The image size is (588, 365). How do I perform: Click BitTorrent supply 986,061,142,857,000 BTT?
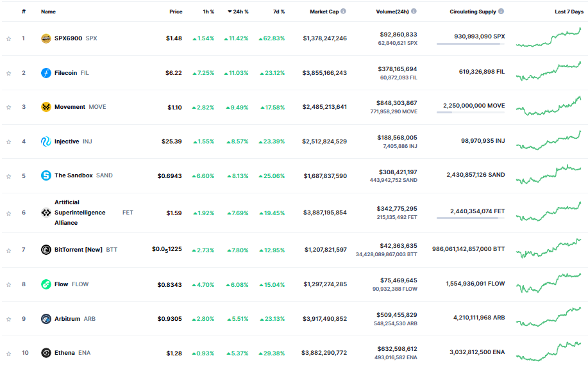[468, 249]
